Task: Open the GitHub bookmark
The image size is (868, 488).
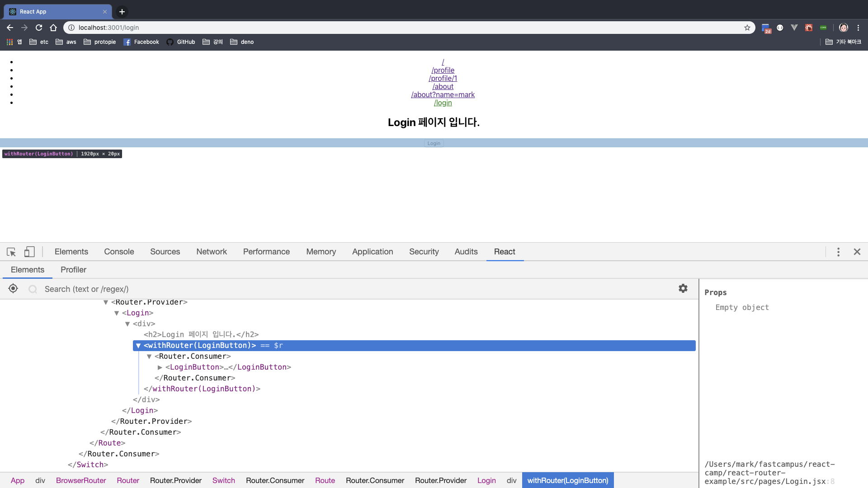Action: (x=181, y=42)
